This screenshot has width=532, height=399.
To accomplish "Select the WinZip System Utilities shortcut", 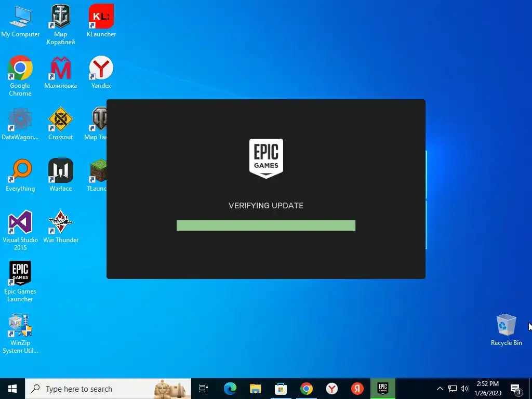I will click(x=20, y=334).
